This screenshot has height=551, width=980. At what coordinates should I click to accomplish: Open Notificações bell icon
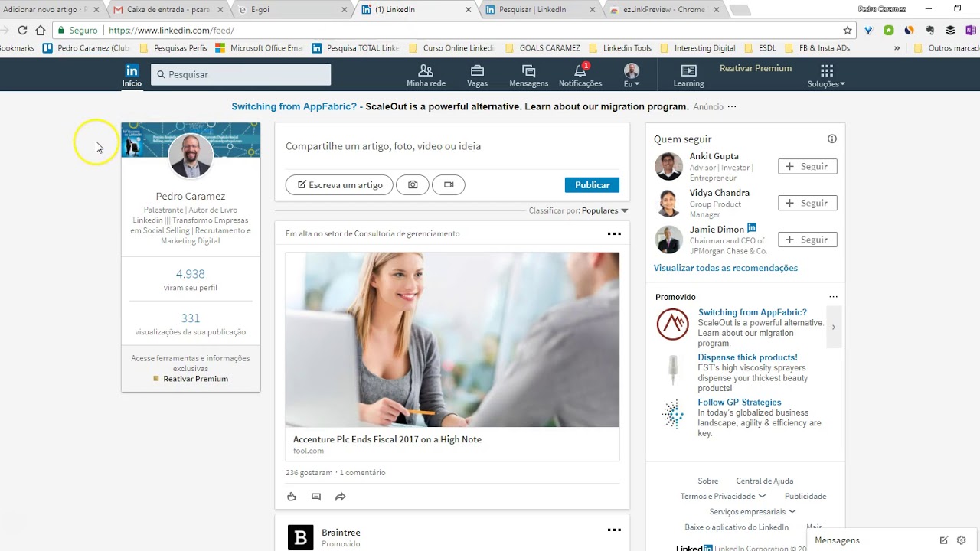click(580, 75)
